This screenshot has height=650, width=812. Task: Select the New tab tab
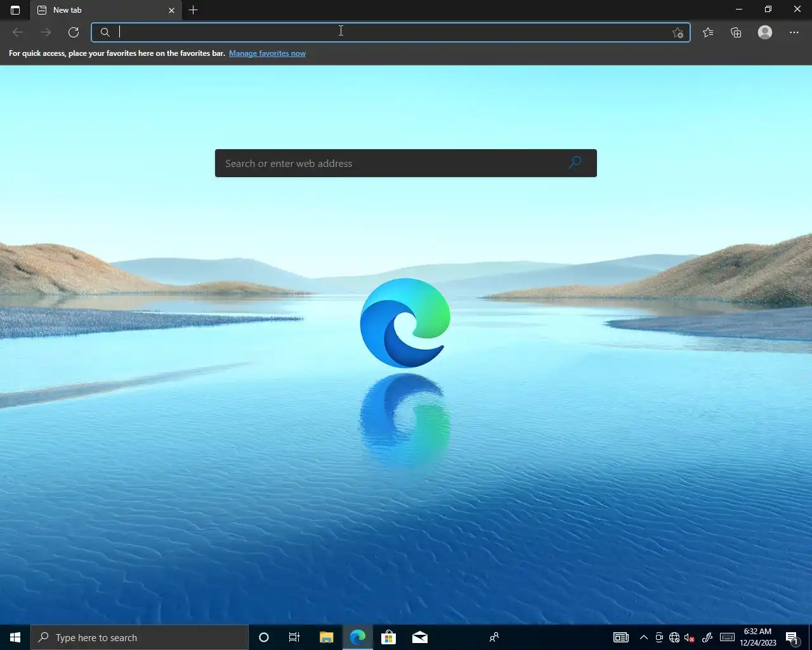(x=105, y=10)
